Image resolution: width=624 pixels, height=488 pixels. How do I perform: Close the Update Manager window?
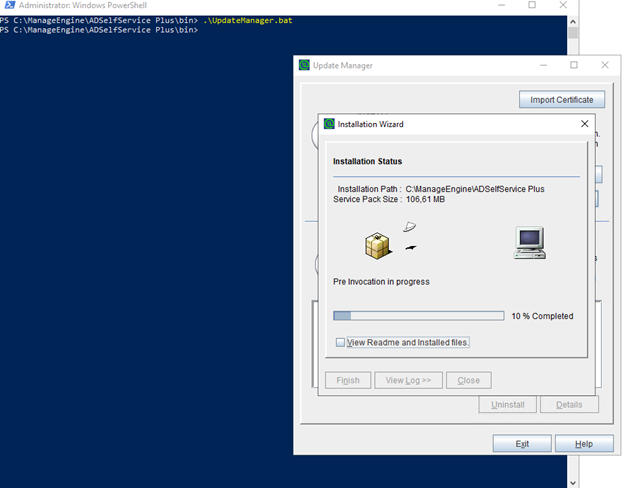605,65
